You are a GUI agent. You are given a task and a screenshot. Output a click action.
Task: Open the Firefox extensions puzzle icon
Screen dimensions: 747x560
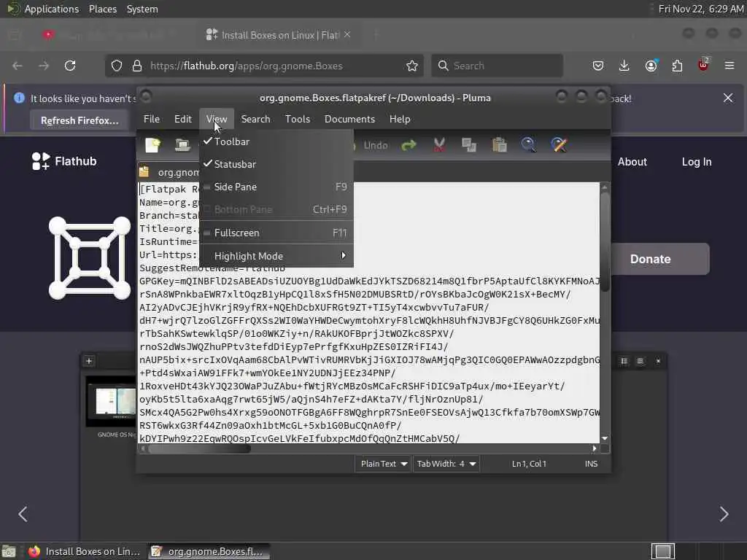tap(677, 66)
